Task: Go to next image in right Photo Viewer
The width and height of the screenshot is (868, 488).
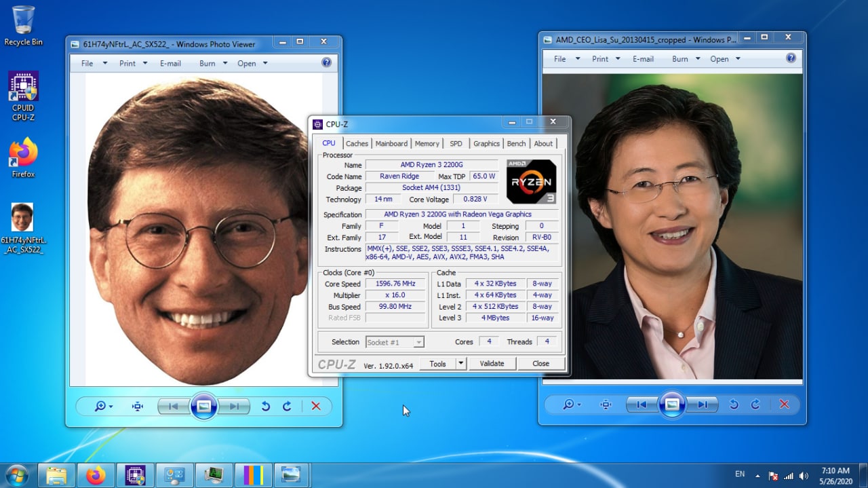Action: tap(703, 405)
